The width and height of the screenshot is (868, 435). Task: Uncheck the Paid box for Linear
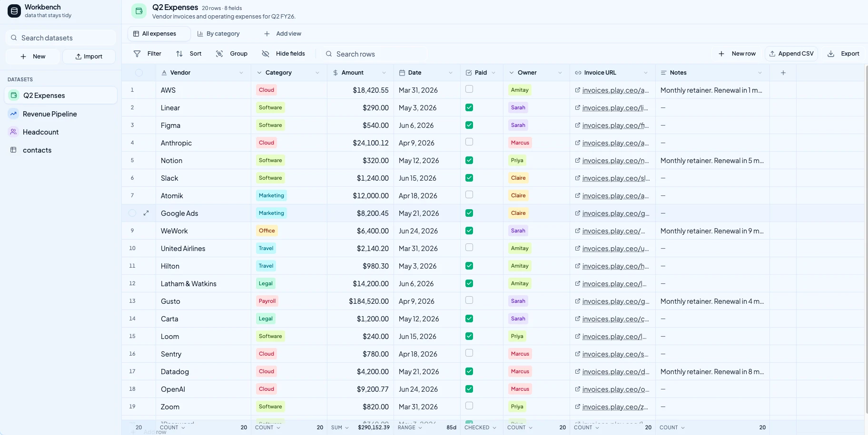click(469, 107)
